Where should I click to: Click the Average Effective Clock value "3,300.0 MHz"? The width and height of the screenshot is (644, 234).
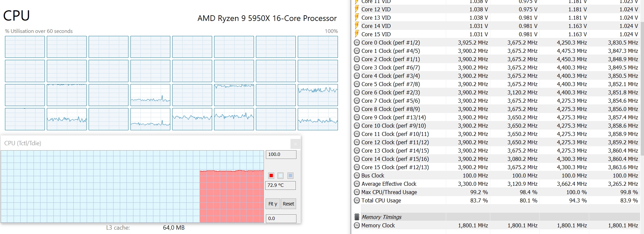pyautogui.click(x=473, y=184)
